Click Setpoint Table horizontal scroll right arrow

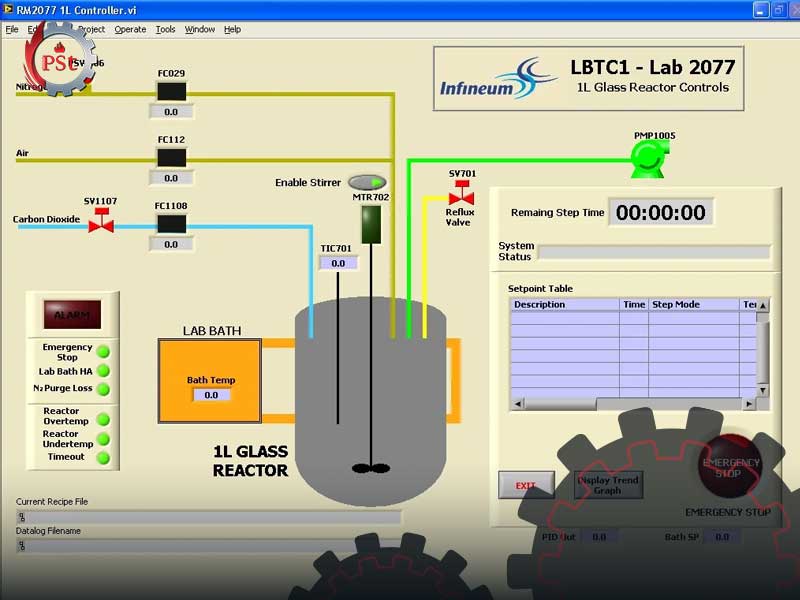point(749,403)
